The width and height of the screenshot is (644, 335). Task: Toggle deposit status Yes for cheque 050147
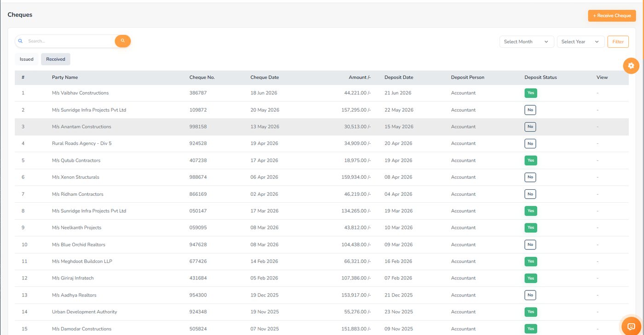(531, 211)
